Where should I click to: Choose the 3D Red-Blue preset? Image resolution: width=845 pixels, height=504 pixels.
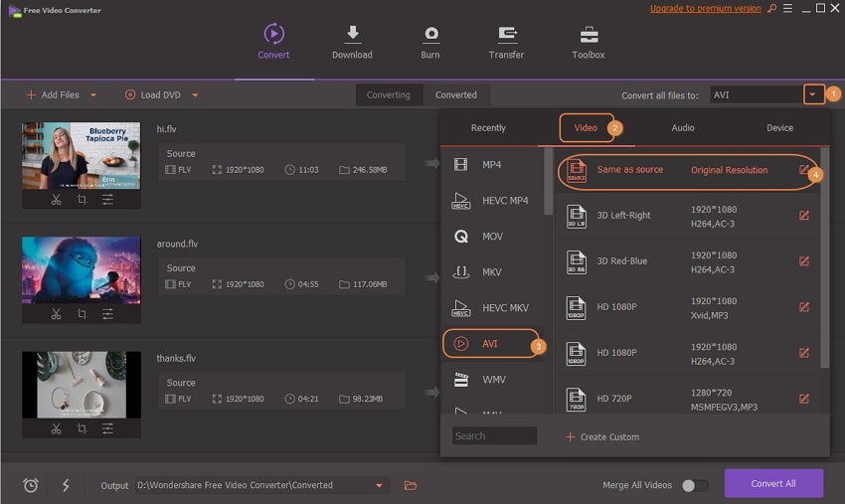pyautogui.click(x=688, y=262)
